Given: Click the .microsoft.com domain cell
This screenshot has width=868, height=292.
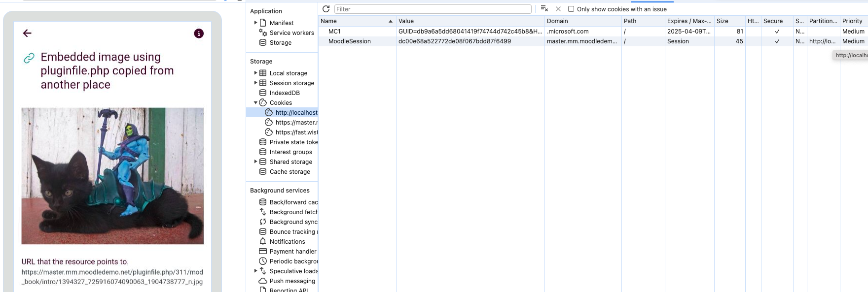Looking at the screenshot, I should (x=583, y=32).
